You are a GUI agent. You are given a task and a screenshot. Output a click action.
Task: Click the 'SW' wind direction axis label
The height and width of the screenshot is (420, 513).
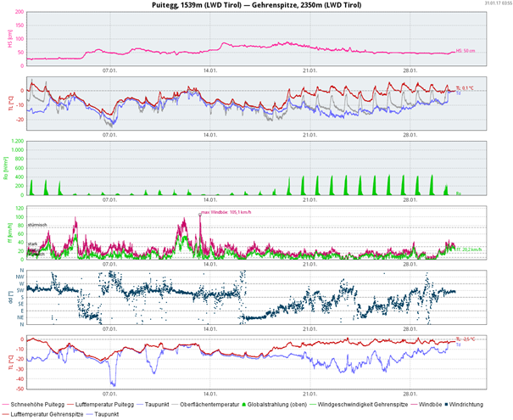[21, 291]
